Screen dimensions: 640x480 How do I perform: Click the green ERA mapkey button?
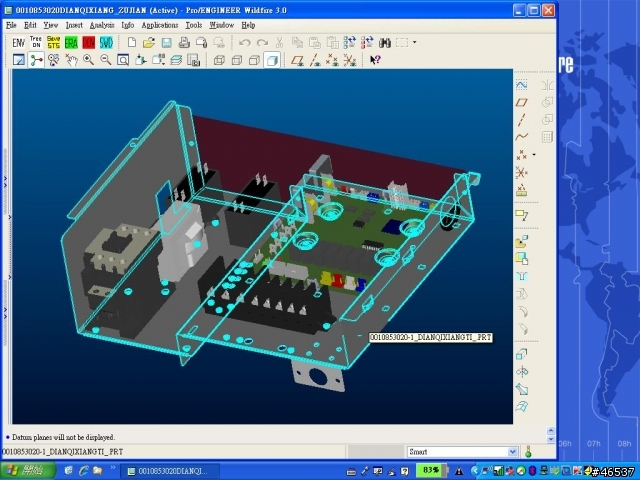click(x=71, y=42)
